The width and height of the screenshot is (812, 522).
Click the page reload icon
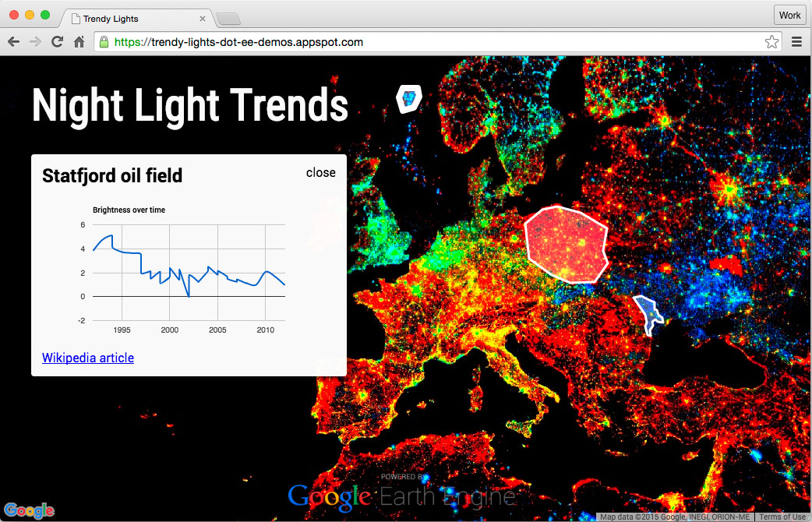(x=56, y=41)
